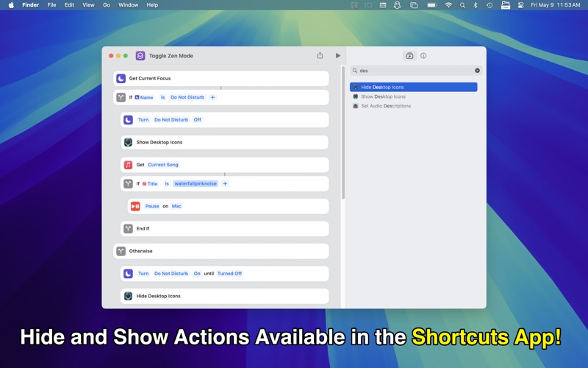Click the 'des' action search field
The height and width of the screenshot is (368, 588).
click(x=416, y=70)
